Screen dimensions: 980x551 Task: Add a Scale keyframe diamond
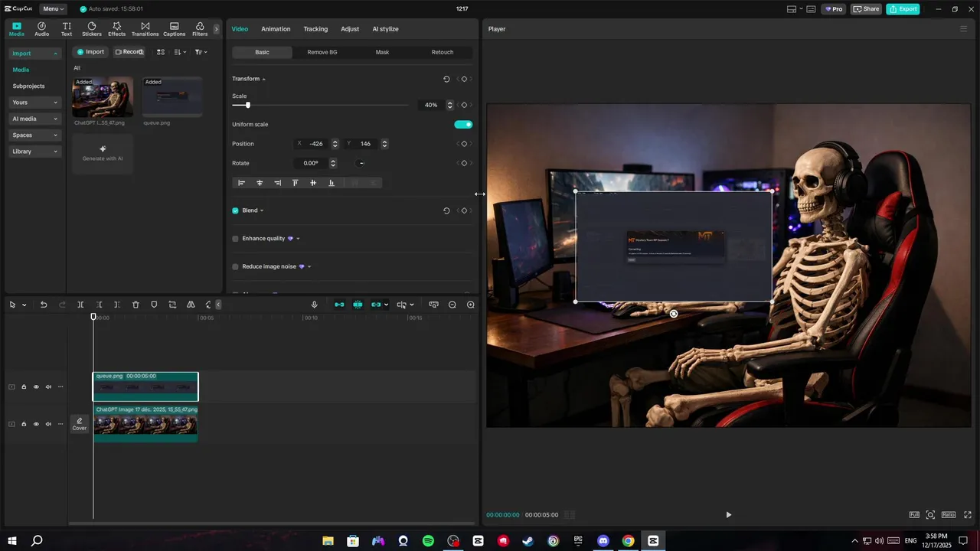click(x=464, y=105)
